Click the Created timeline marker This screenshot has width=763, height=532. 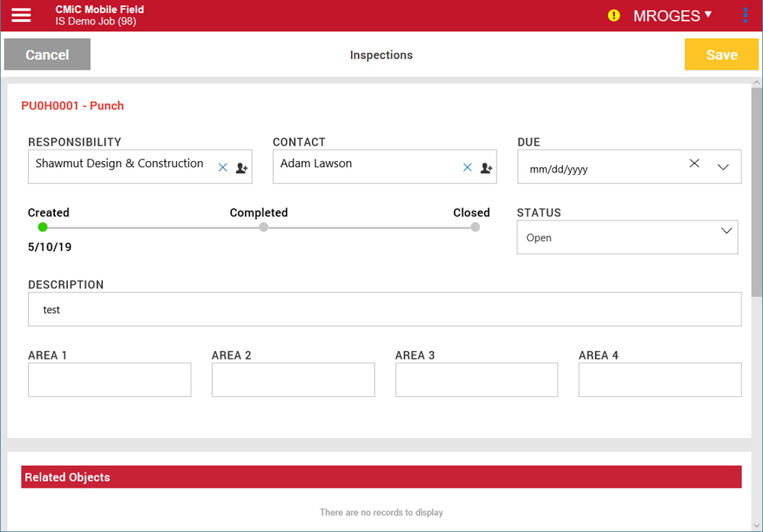(x=43, y=227)
